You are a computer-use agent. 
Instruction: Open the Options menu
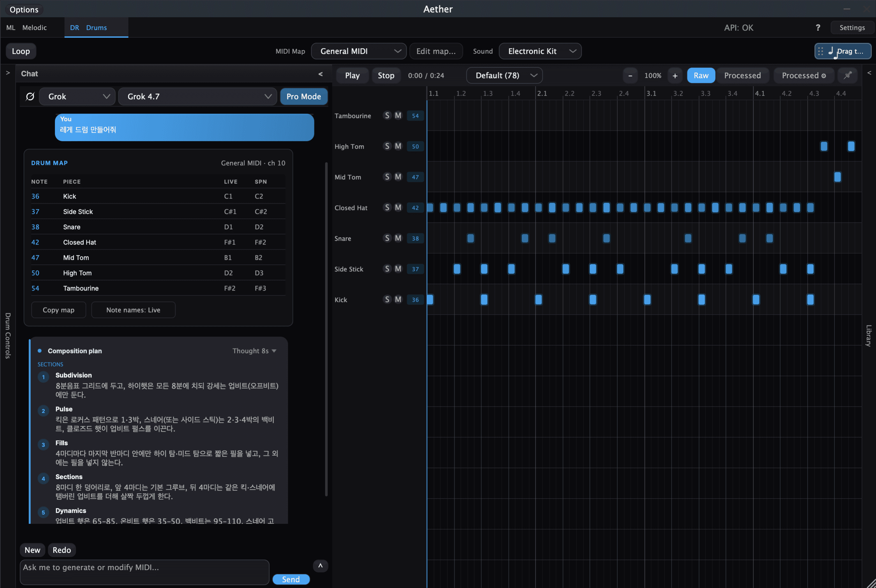(x=24, y=10)
